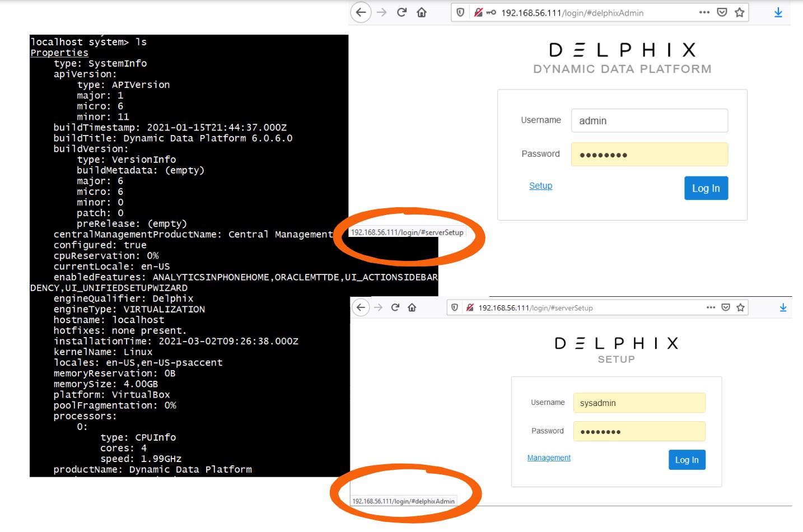
Task: Click insecure connection padlock beside the delphixAdmin URL
Action: click(x=478, y=12)
